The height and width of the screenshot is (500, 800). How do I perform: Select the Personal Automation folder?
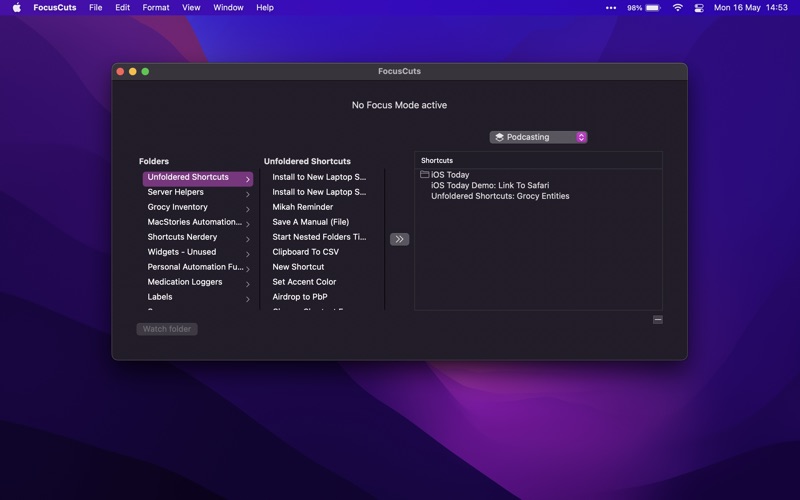[x=197, y=267]
